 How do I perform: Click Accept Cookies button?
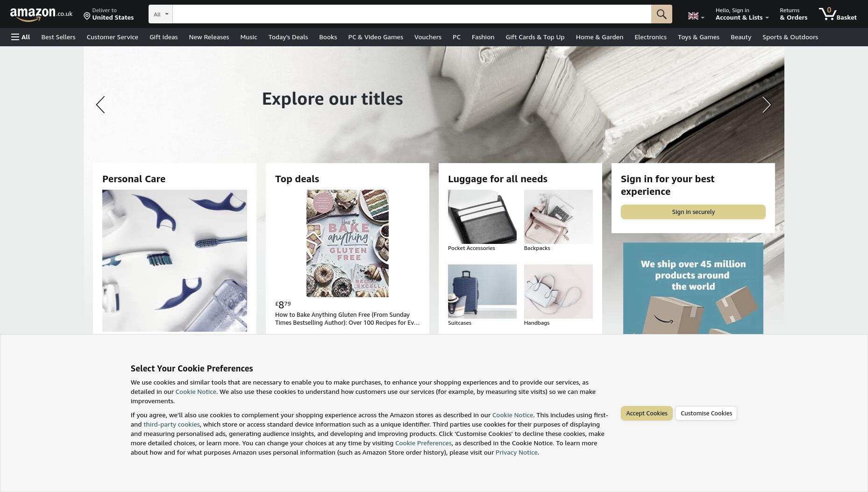pyautogui.click(x=647, y=413)
